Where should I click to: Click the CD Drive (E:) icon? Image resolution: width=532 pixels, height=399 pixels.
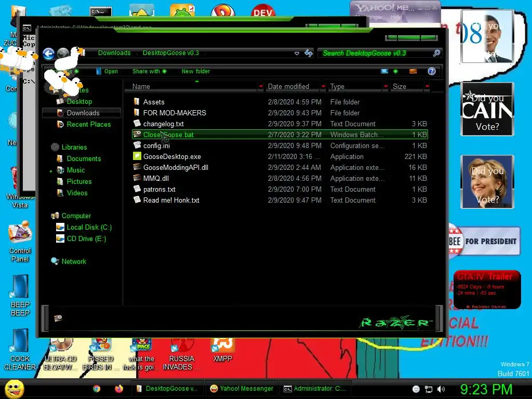[x=60, y=239]
